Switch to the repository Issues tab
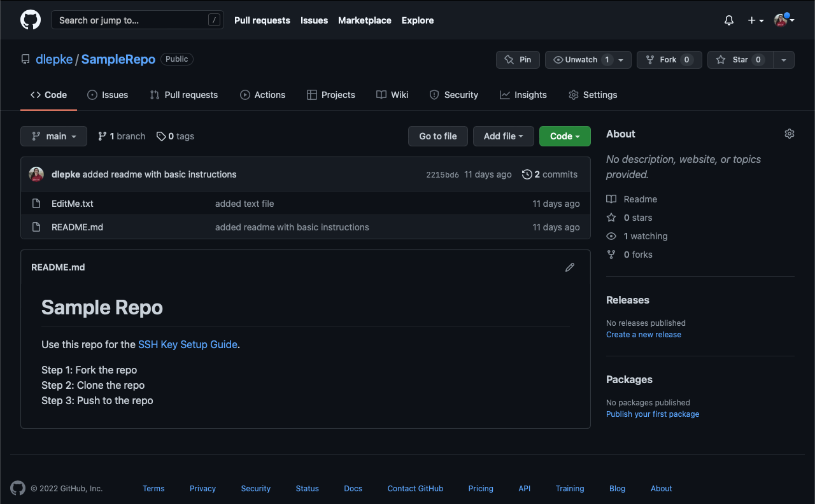Viewport: 815px width, 504px height. [108, 95]
